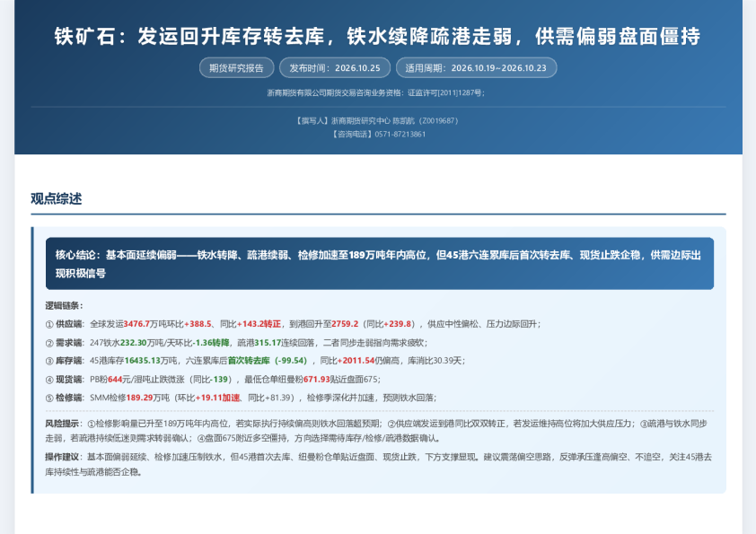Image resolution: width=756 pixels, height=534 pixels.
Task: Click the red value +239.8 in 供应端 row
Action: point(397,324)
